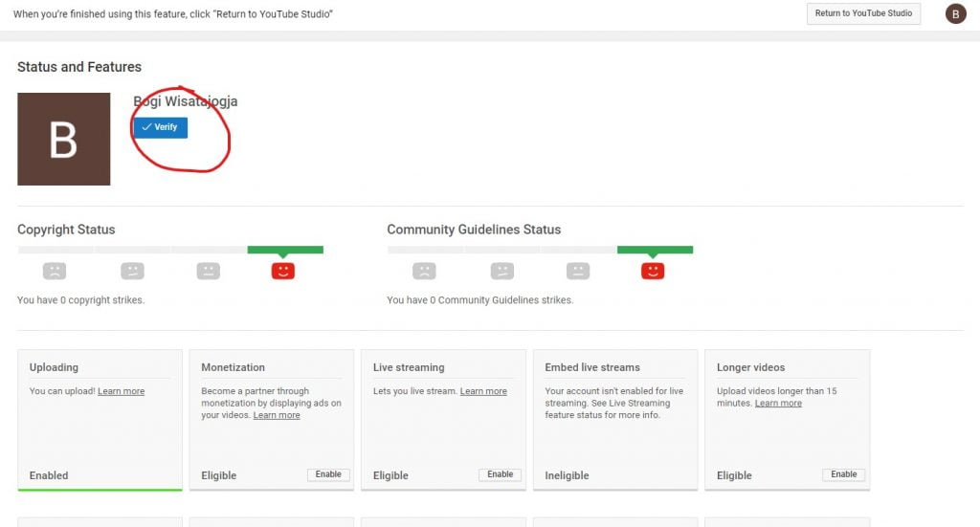
Task: Open Learn more link in Uploading card
Action: click(x=121, y=391)
